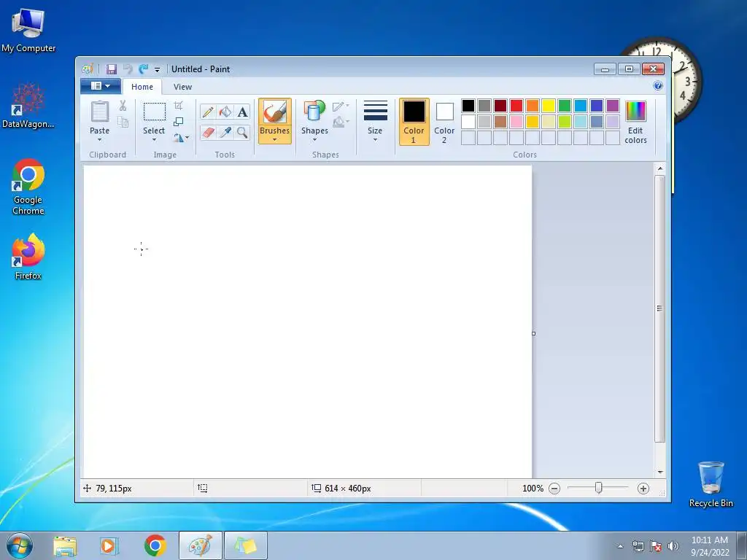The image size is (747, 560).
Task: Open Sticky Notes from taskbar
Action: (x=245, y=546)
